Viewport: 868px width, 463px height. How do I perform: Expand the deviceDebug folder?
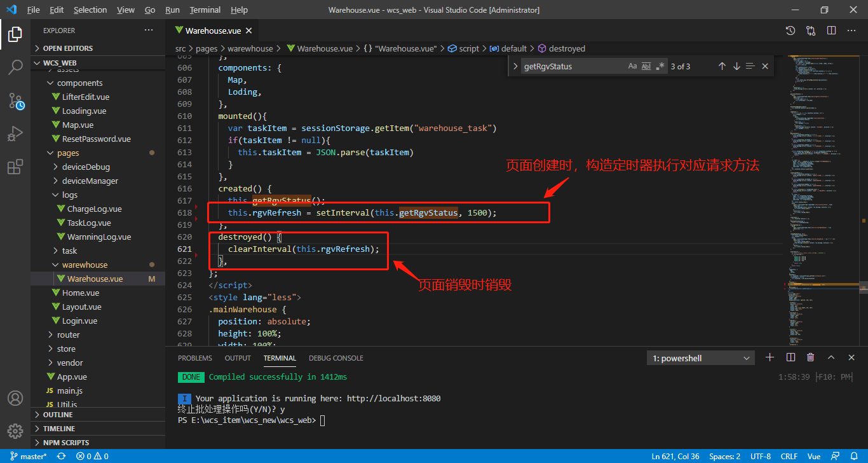pyautogui.click(x=98, y=167)
